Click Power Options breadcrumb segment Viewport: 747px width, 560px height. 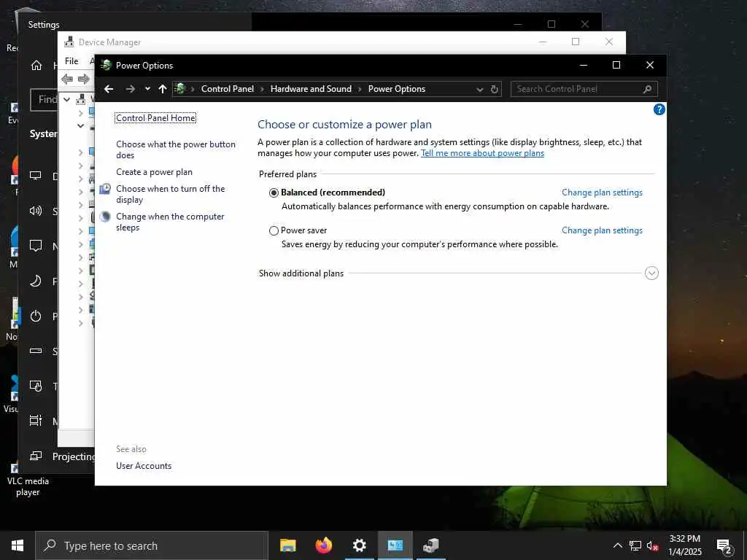(x=396, y=89)
